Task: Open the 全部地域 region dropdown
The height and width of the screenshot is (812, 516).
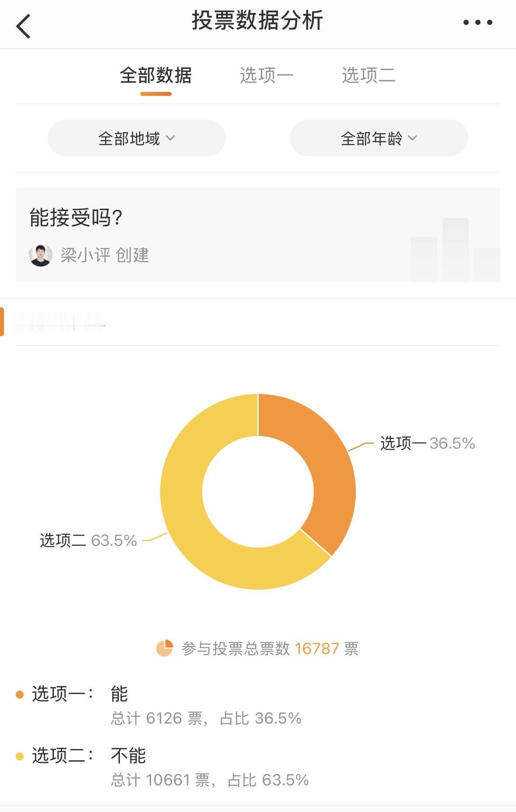Action: 136,138
